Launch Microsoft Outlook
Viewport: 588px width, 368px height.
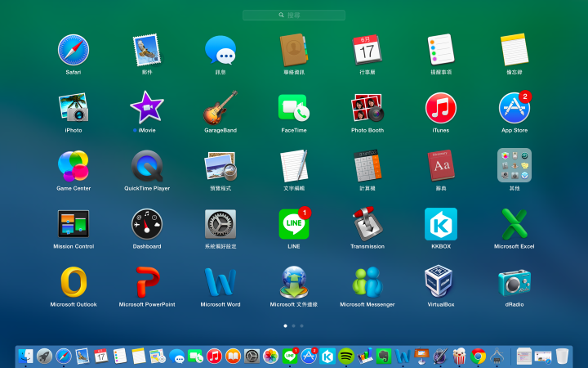tap(73, 282)
